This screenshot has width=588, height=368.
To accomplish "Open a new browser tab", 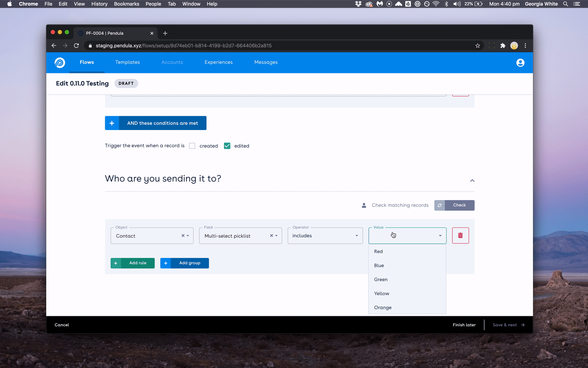I will [x=165, y=33].
